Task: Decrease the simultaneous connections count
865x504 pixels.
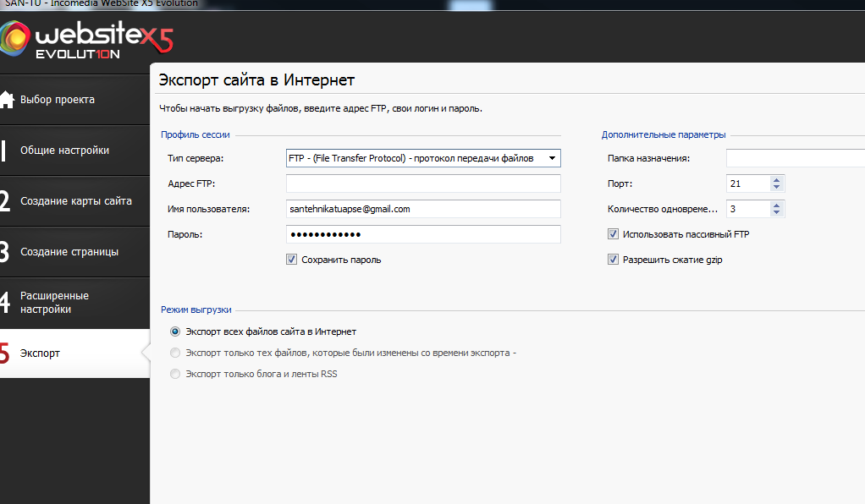Action: [777, 213]
